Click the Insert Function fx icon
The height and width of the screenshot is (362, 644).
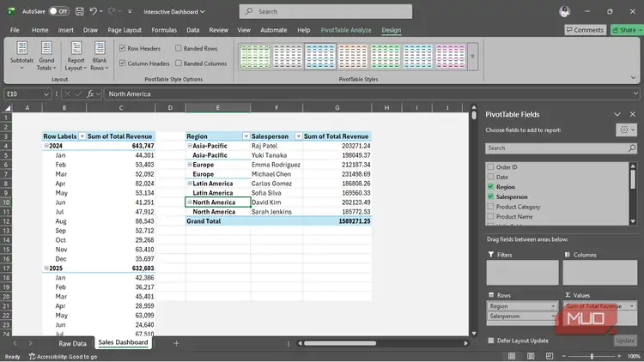pyautogui.click(x=90, y=94)
